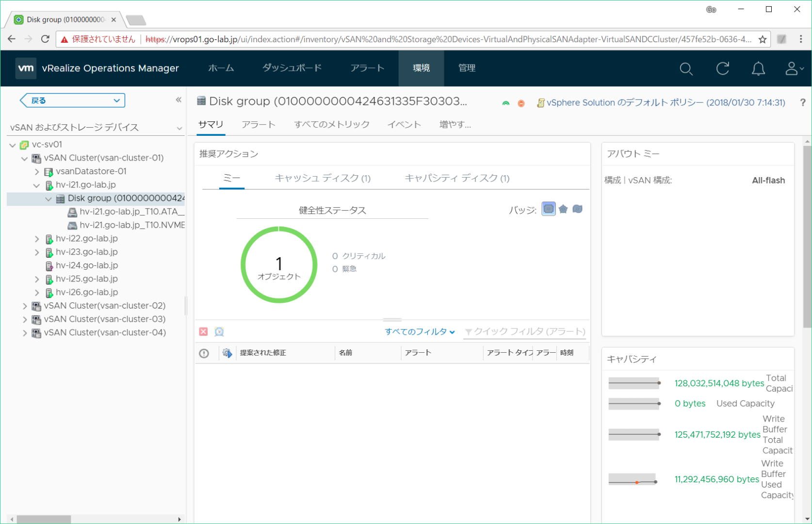Switch to すべてのメトリック tab
Viewport: 812px width, 524px height.
pos(332,125)
